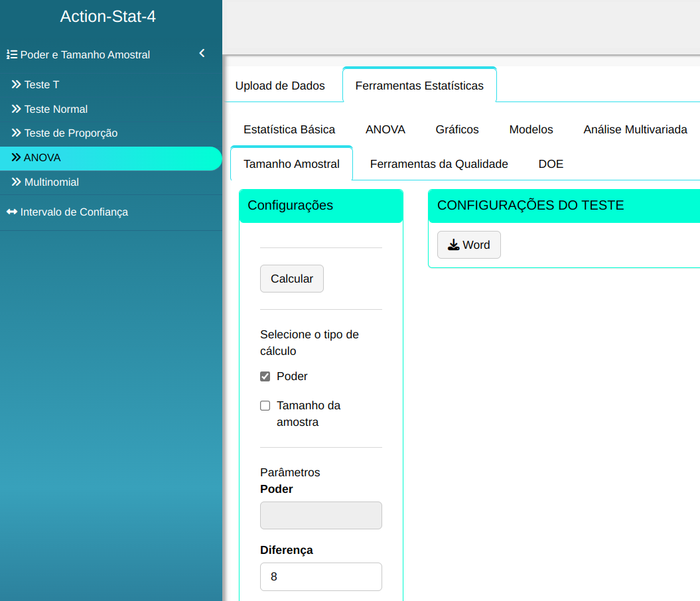Viewport: 700px width, 601px height.
Task: Open the Intervalo de Confiança section
Action: pos(74,212)
